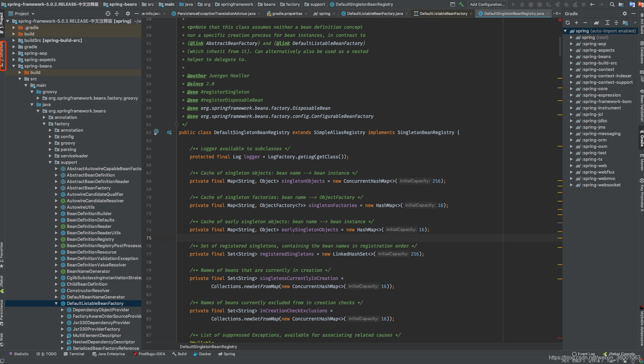Click the Execute Gradle Task elephant icon
Screen dimensions: 644x364
[596, 23]
